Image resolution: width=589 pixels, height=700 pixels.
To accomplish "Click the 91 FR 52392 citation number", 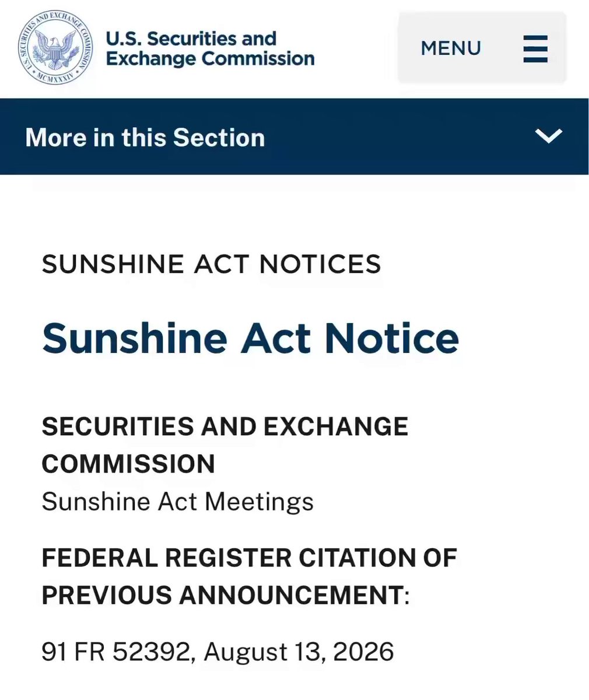I will coord(117,652).
